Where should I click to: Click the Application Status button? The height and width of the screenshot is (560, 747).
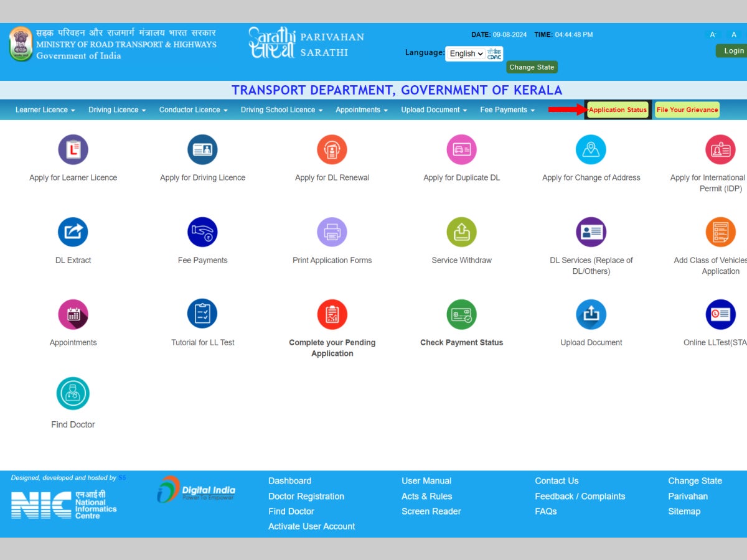click(618, 110)
